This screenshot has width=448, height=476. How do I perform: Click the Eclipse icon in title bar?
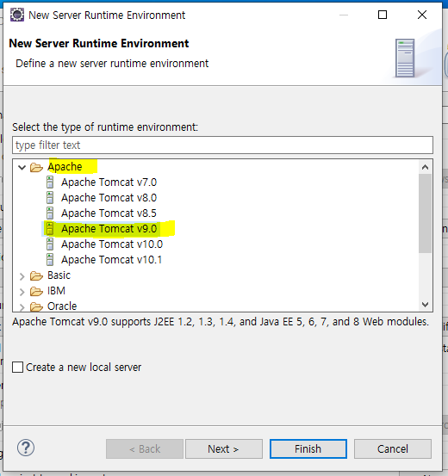(x=17, y=15)
